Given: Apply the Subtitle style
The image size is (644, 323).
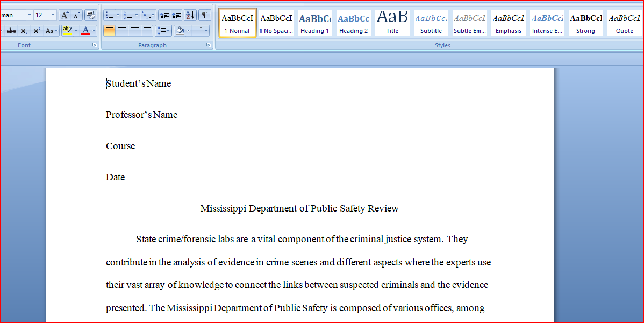Looking at the screenshot, I should (431, 23).
